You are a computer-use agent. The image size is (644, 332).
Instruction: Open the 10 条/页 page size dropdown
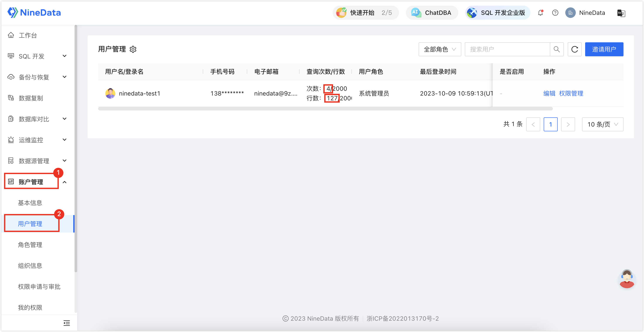pyautogui.click(x=602, y=124)
